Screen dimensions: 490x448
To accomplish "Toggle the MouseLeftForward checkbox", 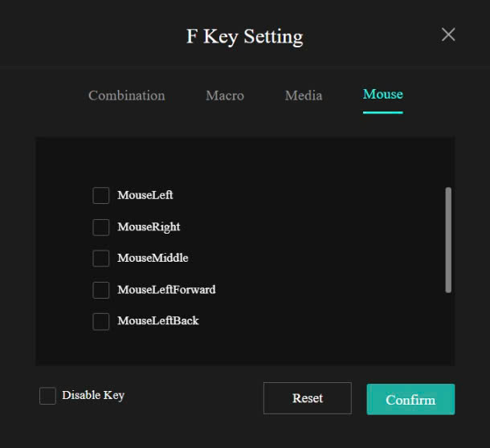I will (x=101, y=290).
